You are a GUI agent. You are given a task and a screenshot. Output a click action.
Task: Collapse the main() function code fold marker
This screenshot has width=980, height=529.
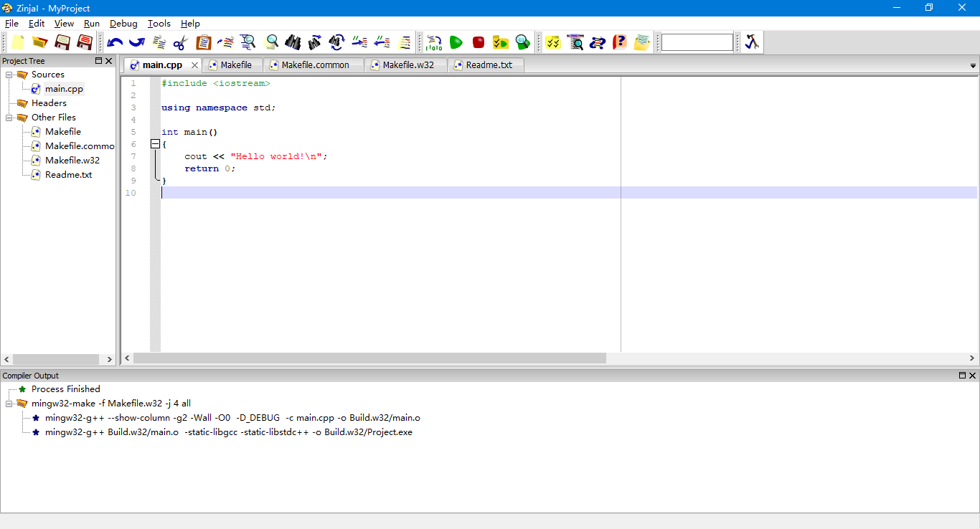point(155,143)
